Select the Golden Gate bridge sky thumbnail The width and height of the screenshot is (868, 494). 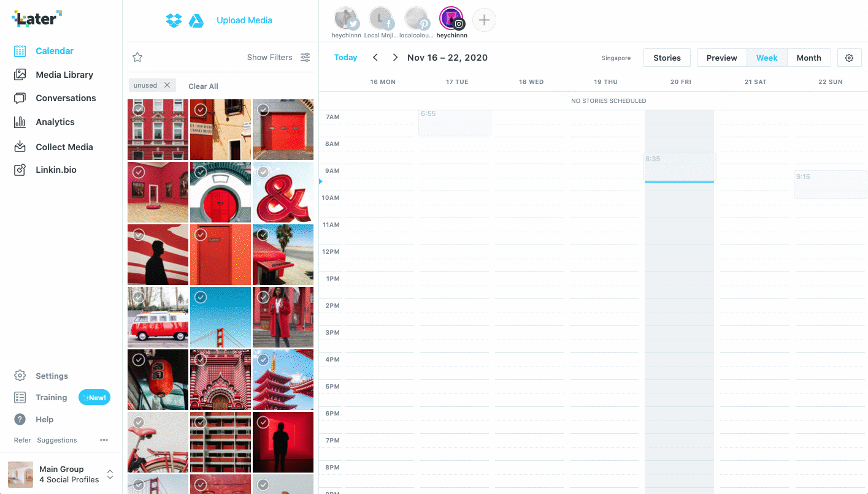[220, 317]
